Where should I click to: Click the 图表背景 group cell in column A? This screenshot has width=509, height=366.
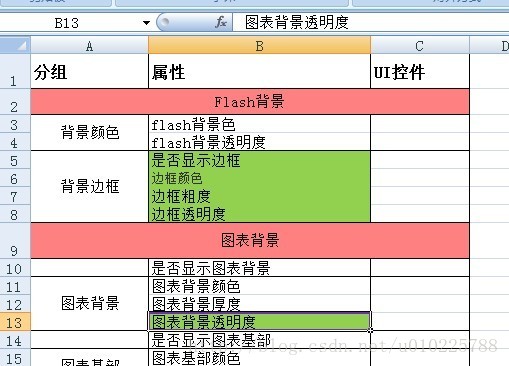(x=89, y=304)
